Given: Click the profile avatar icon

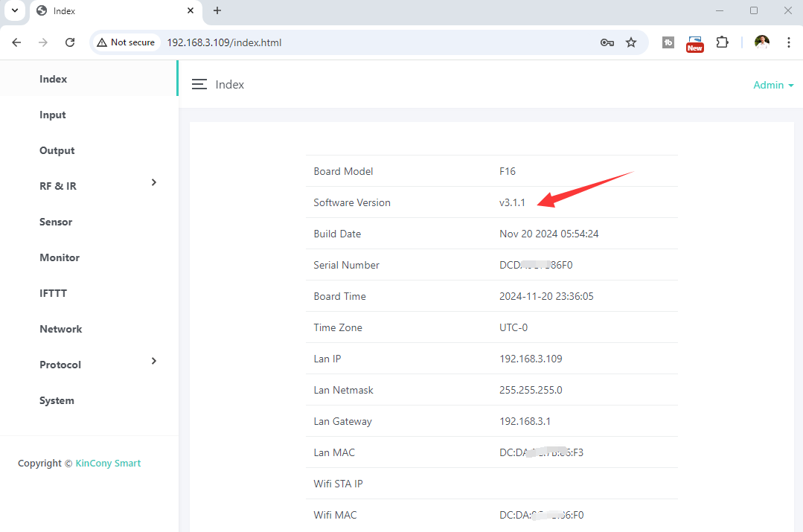Looking at the screenshot, I should coord(761,42).
